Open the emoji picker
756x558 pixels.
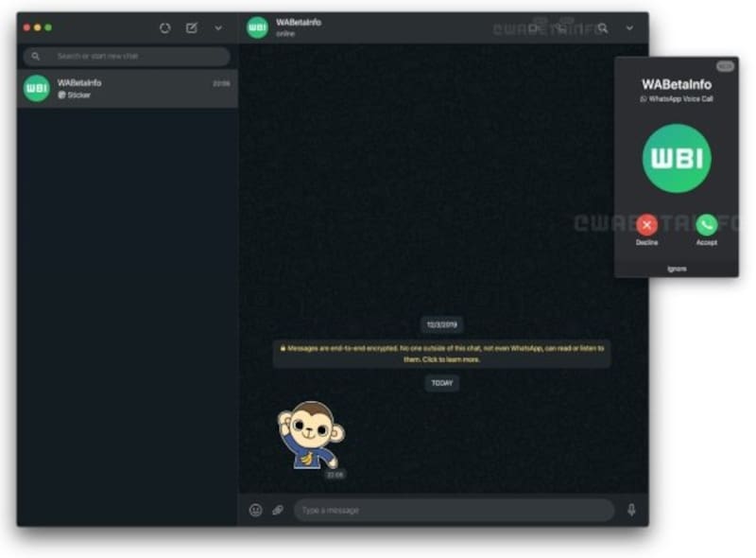pos(255,511)
